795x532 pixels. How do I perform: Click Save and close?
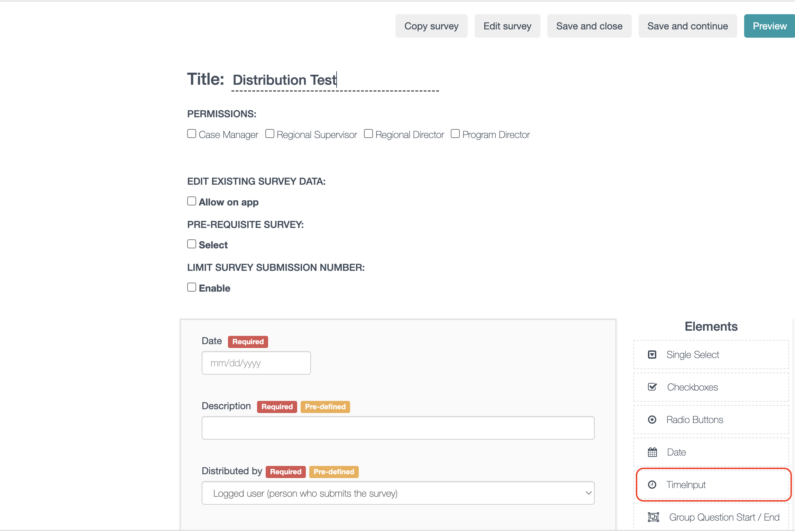coord(589,26)
